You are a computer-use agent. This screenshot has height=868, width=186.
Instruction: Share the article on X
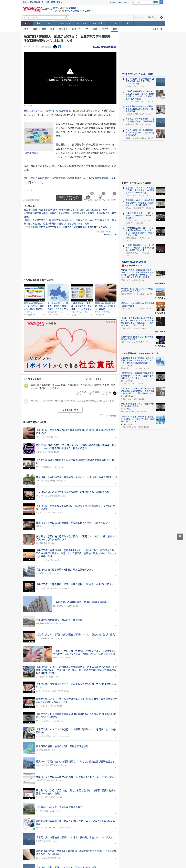click(55, 47)
